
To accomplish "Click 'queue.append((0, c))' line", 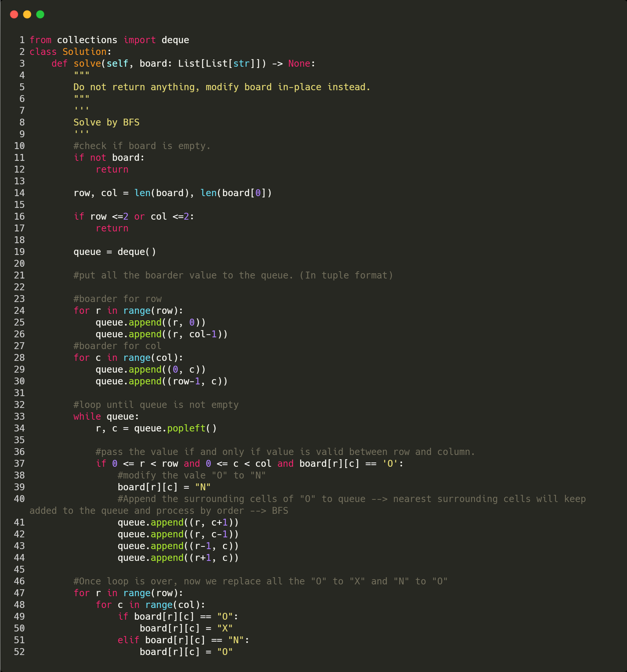I will click(151, 369).
